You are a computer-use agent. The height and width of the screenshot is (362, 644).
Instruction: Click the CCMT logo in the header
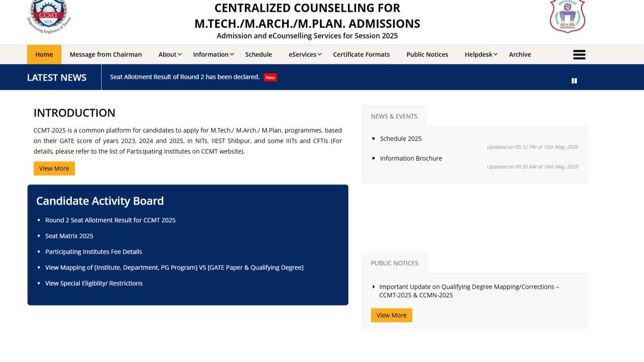pos(48,17)
